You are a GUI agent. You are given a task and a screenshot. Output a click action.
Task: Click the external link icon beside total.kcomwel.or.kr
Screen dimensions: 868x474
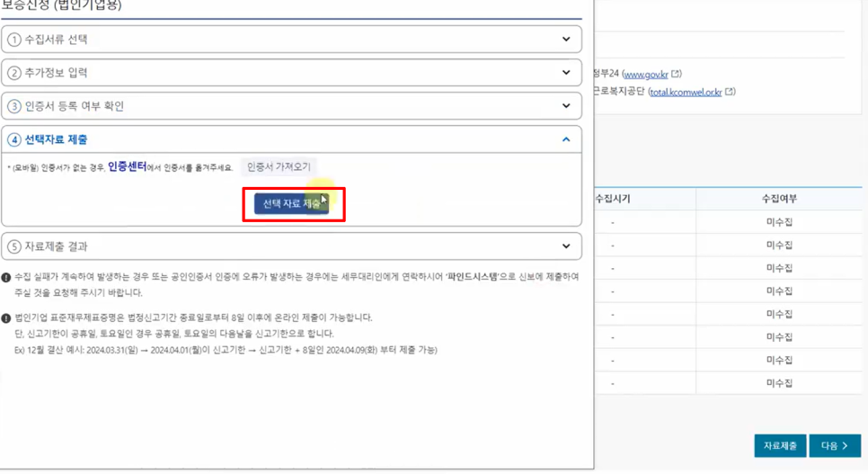pos(731,92)
